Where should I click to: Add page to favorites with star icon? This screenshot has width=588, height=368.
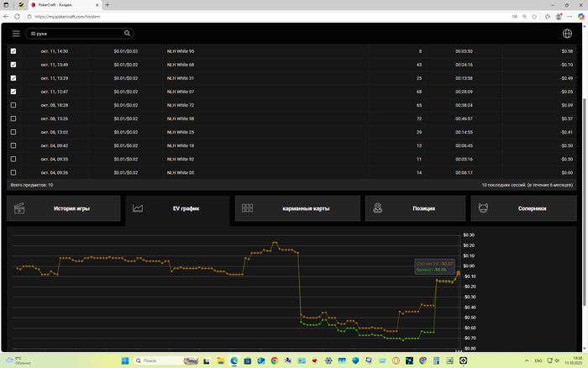534,17
